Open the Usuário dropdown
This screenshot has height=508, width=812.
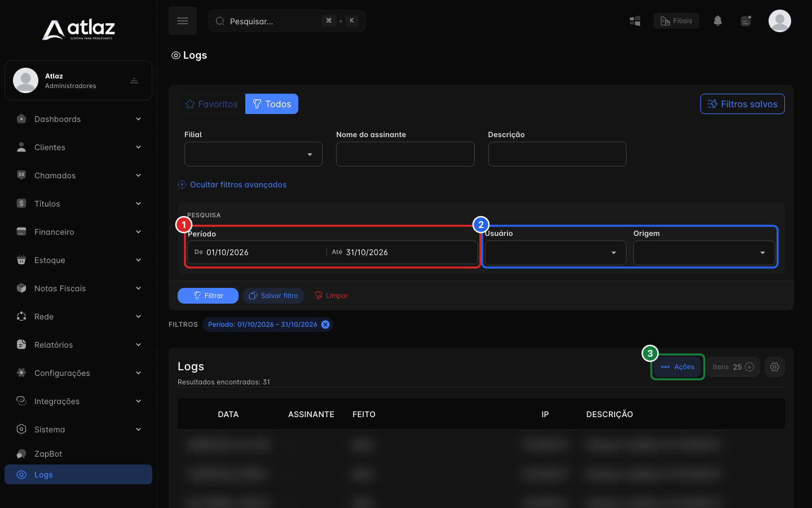coord(555,253)
